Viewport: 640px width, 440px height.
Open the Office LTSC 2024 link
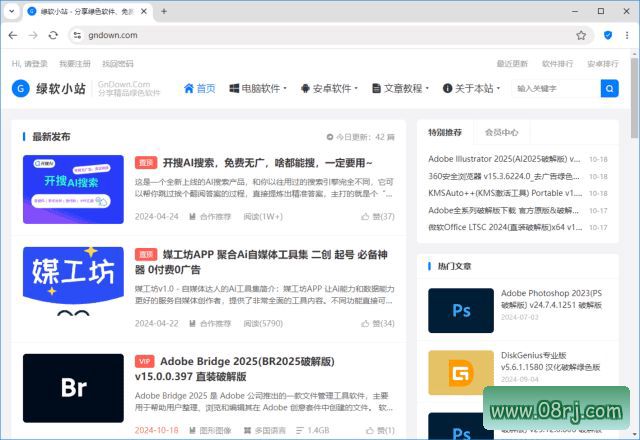point(505,227)
